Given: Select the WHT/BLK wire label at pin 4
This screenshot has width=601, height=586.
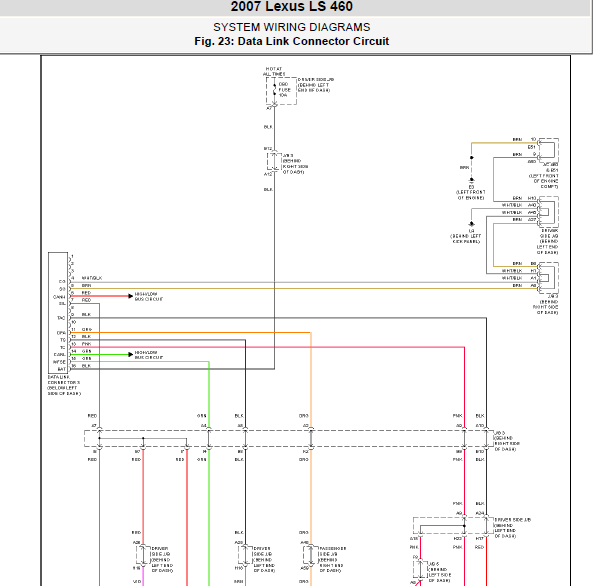Looking at the screenshot, I should [92, 278].
